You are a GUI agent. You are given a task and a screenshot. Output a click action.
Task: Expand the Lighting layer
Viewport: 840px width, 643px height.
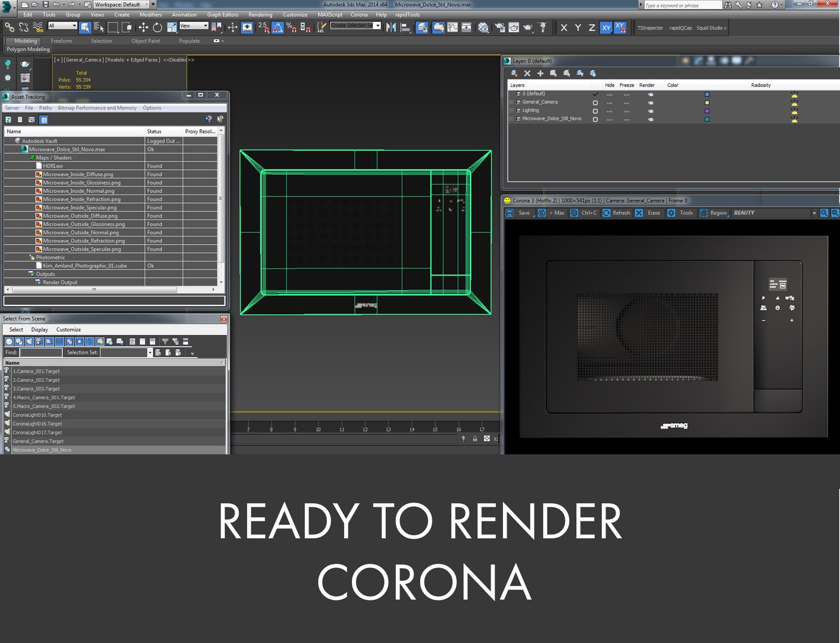click(x=511, y=111)
